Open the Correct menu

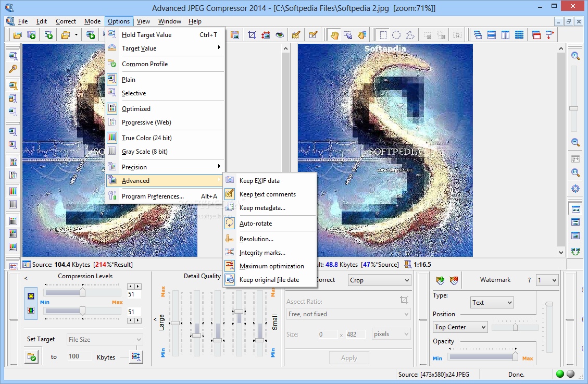[66, 21]
